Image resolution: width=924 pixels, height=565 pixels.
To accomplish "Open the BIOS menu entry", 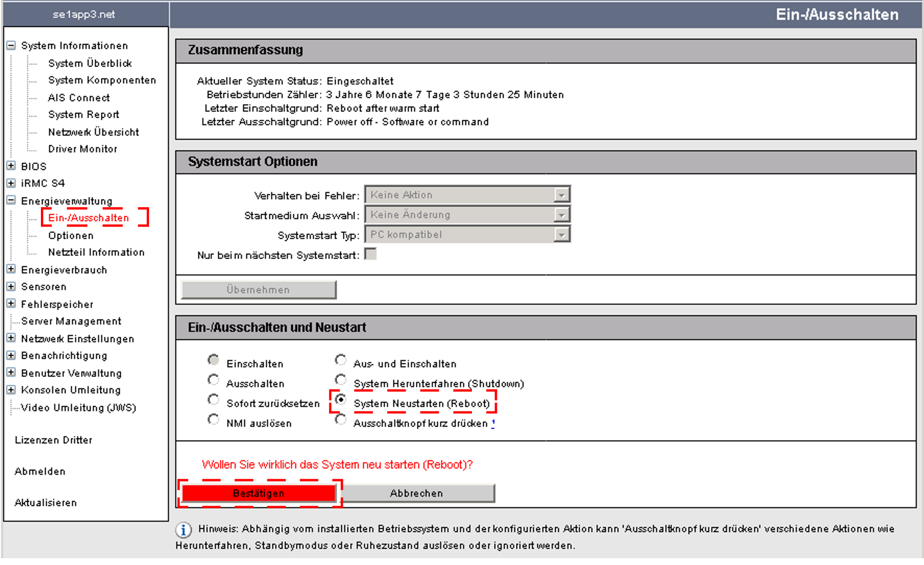I will [34, 167].
